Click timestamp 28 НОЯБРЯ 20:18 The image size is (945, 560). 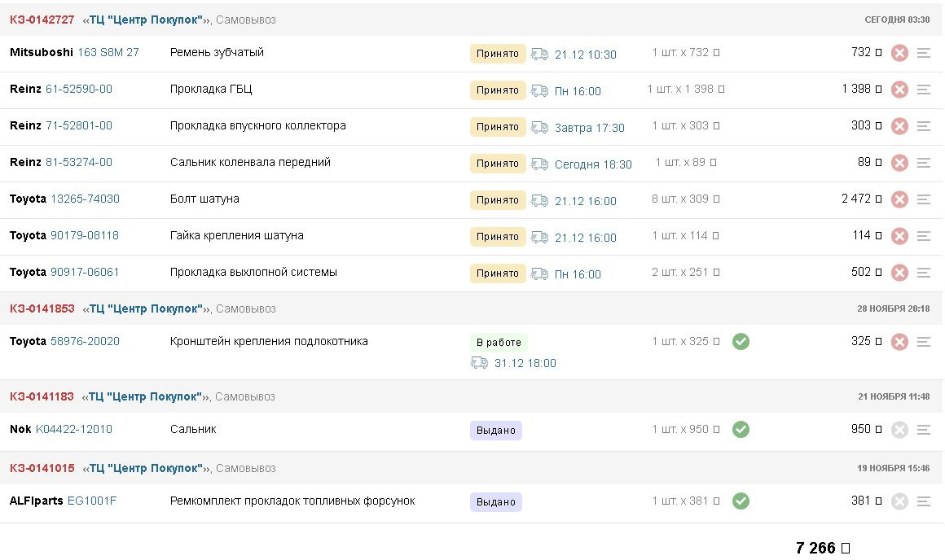(893, 309)
